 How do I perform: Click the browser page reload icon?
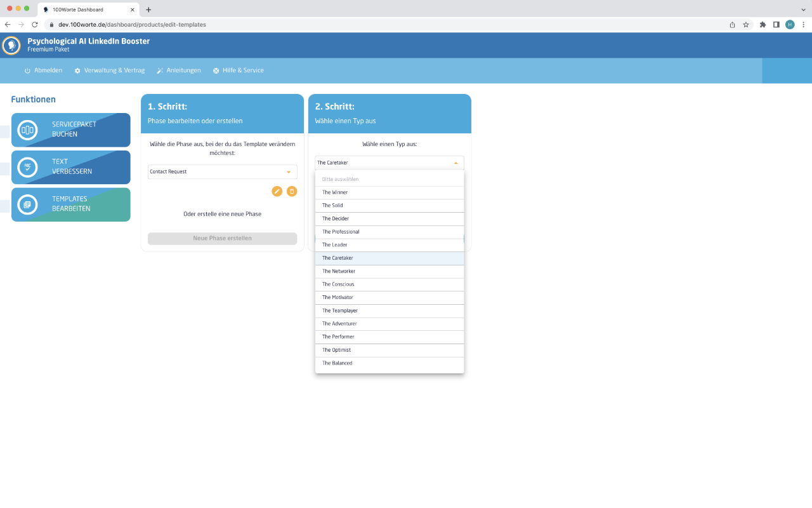35,25
